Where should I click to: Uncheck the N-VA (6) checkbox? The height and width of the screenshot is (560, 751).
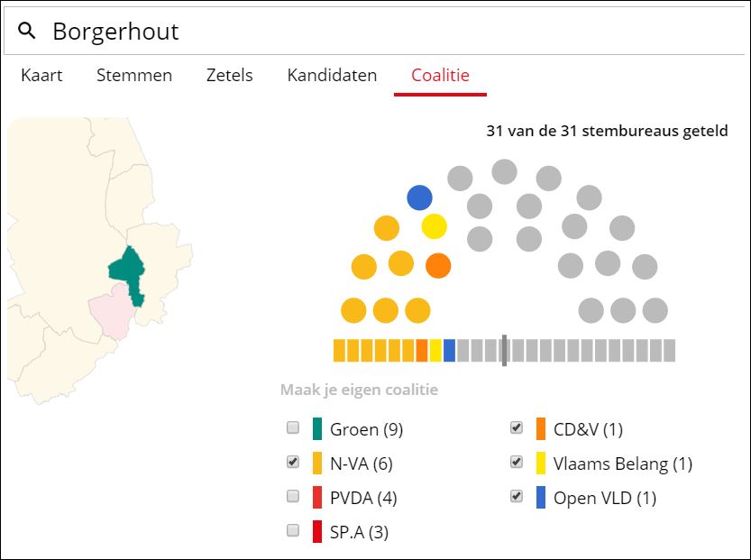point(292,462)
